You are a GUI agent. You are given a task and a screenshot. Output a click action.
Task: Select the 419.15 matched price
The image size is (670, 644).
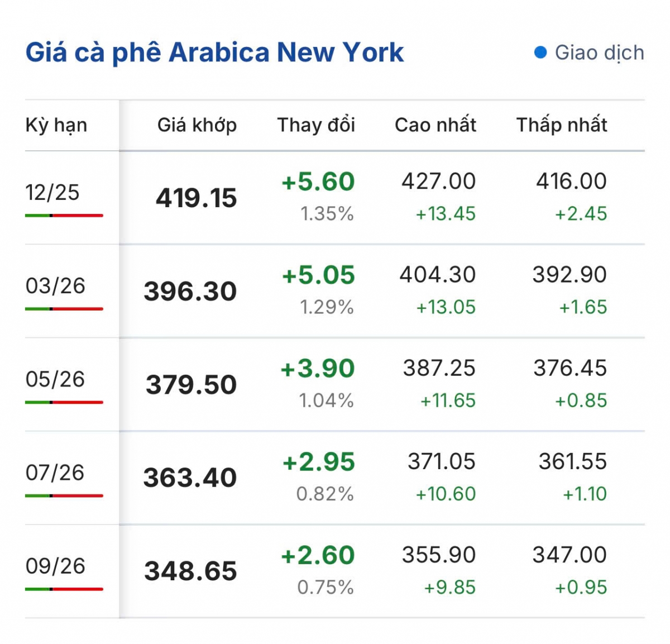point(196,198)
